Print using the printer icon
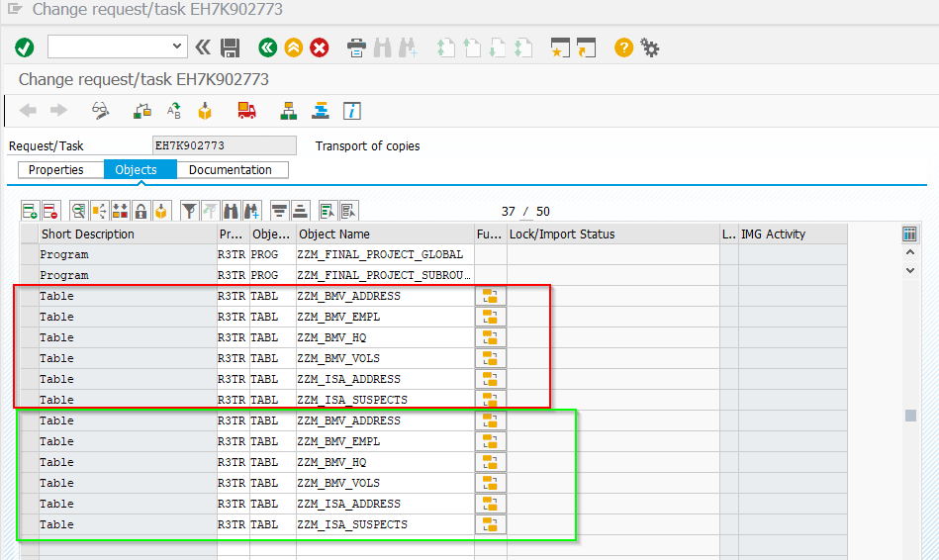939x560 pixels. point(357,47)
